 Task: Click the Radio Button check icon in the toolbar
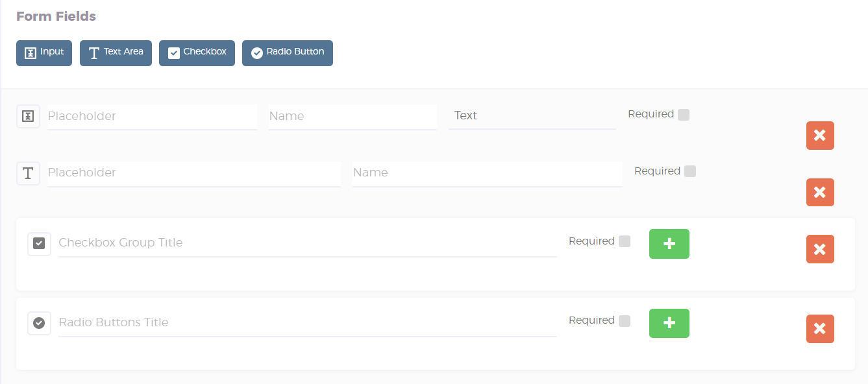(257, 53)
